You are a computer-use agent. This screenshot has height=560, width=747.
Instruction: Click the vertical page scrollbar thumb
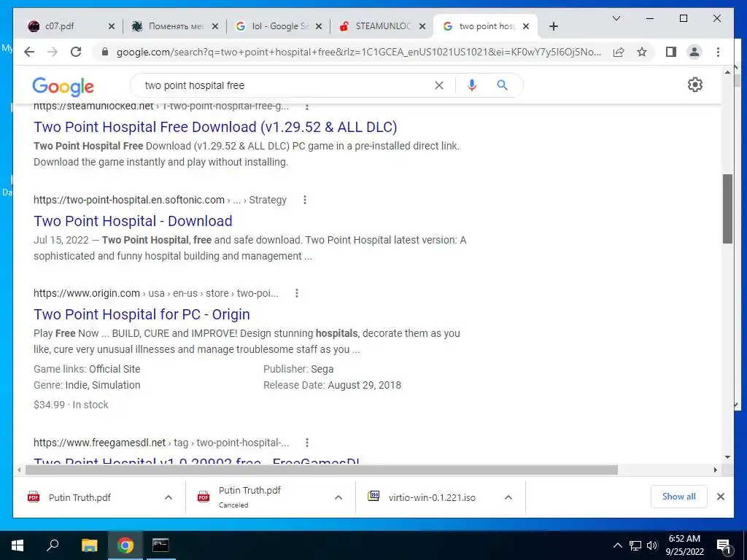point(727,209)
